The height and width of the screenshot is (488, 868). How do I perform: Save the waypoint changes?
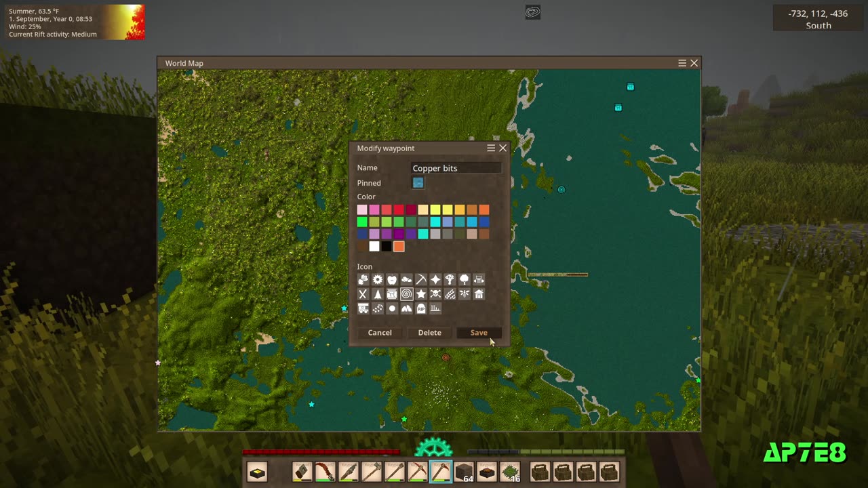coord(479,333)
